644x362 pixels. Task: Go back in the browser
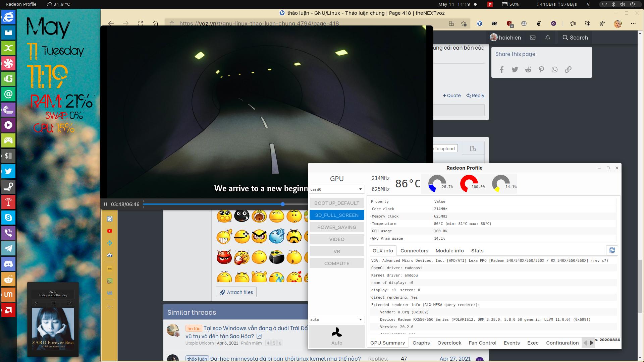click(x=111, y=23)
